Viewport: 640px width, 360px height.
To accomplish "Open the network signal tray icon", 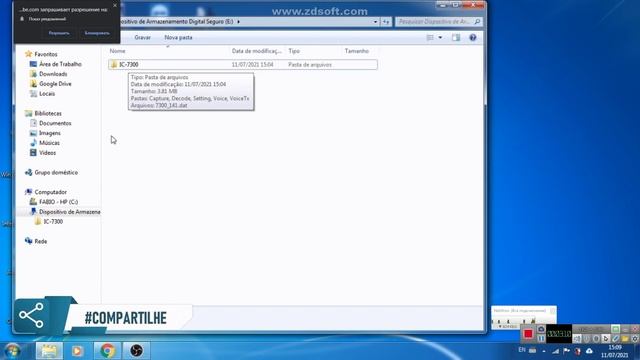I will pos(556,351).
